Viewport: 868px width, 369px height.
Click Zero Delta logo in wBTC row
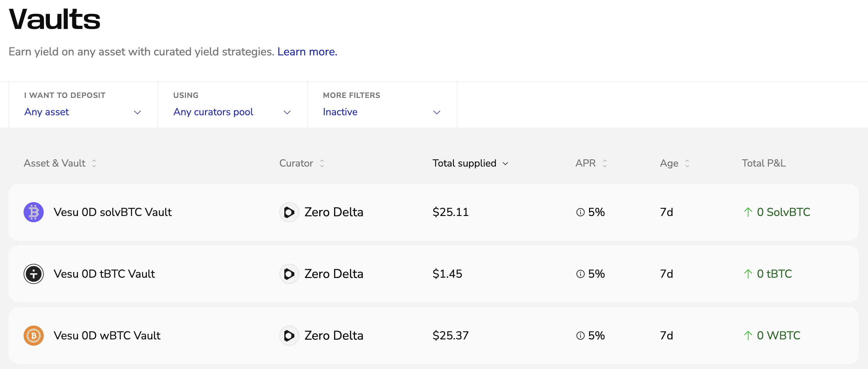coord(289,336)
